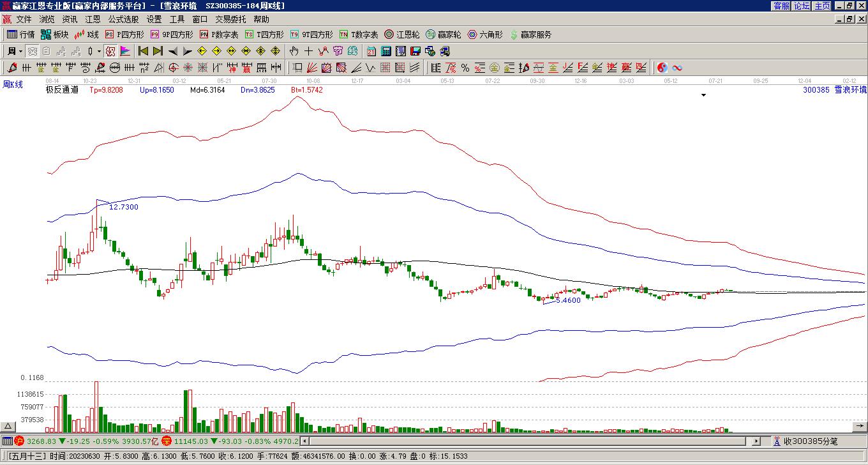Click the grid icon in status bar
This screenshot has width=868, height=465.
click(7, 441)
